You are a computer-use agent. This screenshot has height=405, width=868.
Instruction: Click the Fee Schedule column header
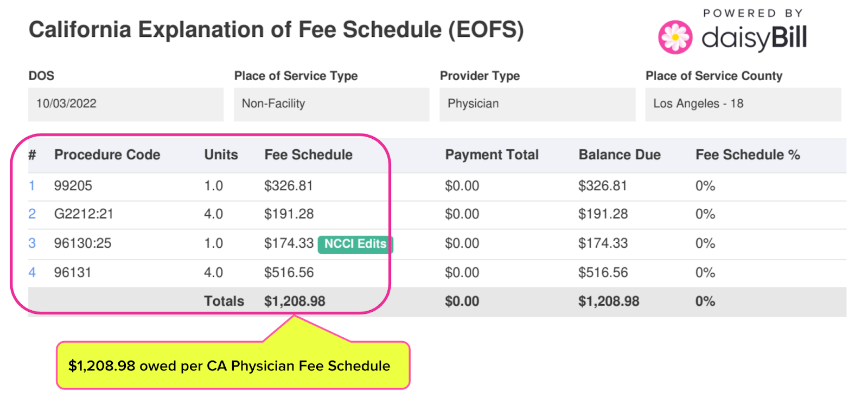pos(309,155)
